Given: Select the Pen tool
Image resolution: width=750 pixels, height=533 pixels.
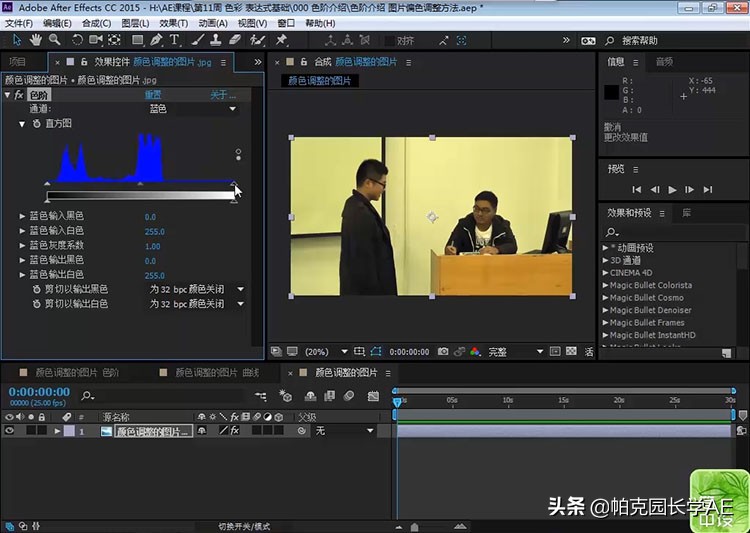Looking at the screenshot, I should (x=156, y=40).
